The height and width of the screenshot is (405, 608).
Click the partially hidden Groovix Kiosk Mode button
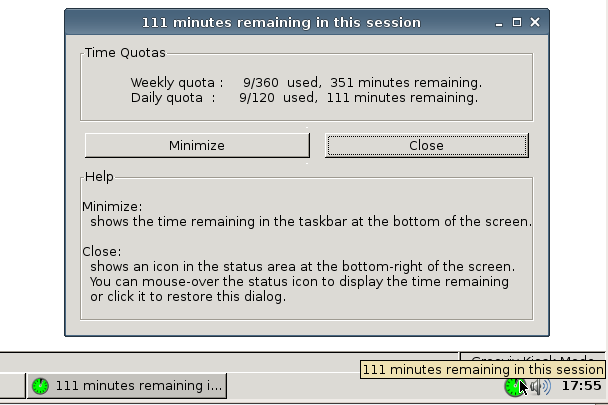(532, 357)
